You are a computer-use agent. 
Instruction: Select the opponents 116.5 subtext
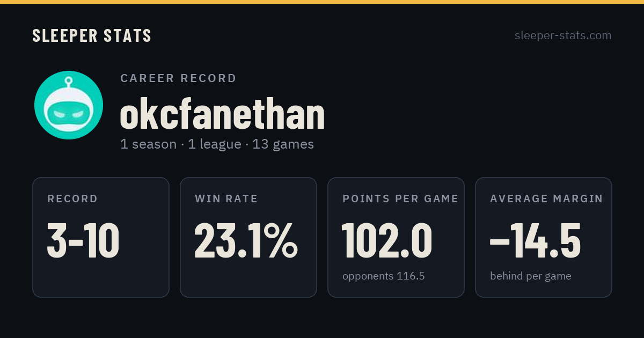(384, 276)
